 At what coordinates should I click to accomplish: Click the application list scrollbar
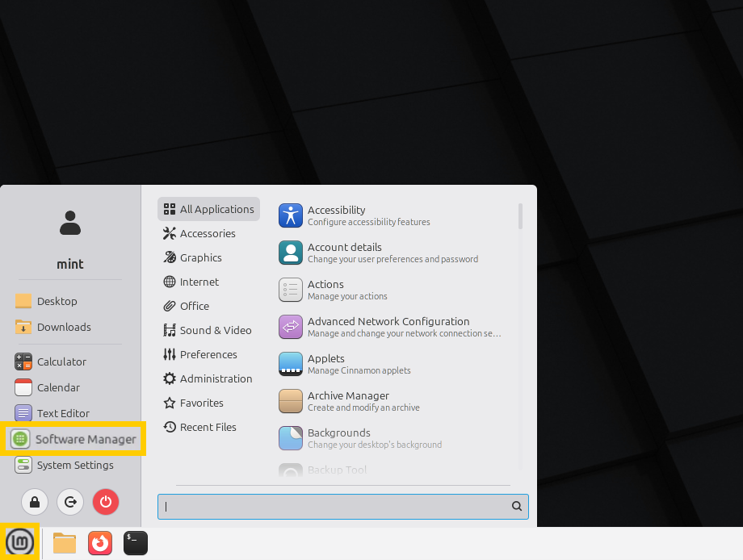(520, 216)
